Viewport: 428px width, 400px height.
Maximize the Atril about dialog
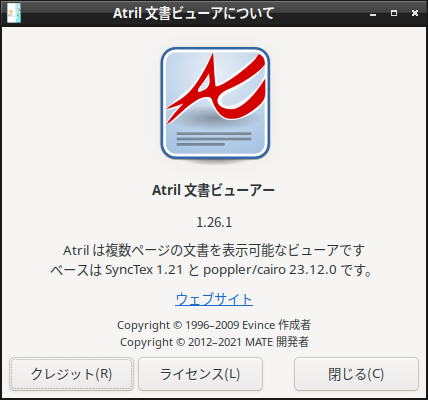pos(394,13)
